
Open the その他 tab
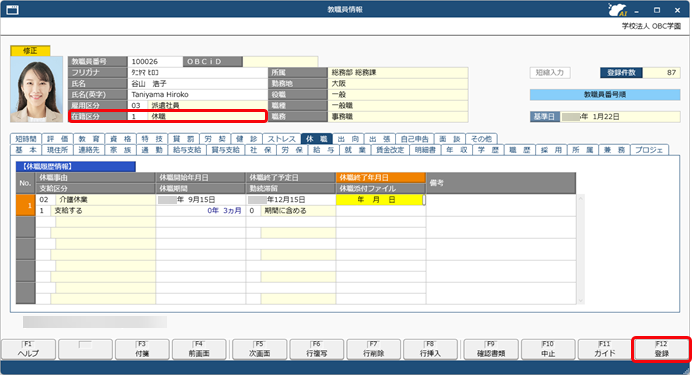pyautogui.click(x=481, y=139)
